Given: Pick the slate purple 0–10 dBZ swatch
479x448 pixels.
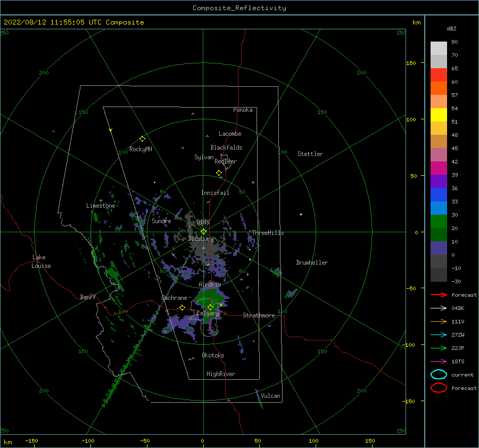Looking at the screenshot, I should pyautogui.click(x=439, y=248).
